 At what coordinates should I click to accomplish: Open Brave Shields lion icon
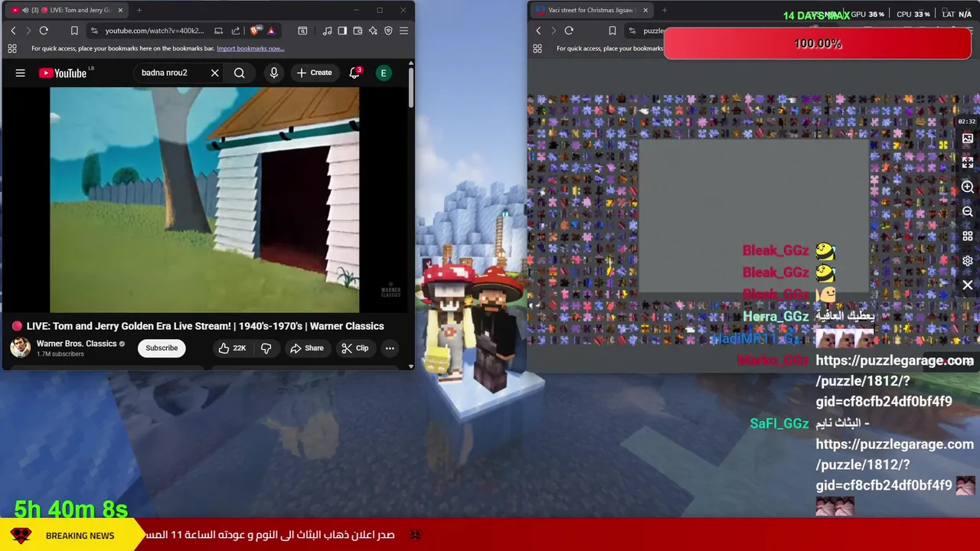click(255, 31)
